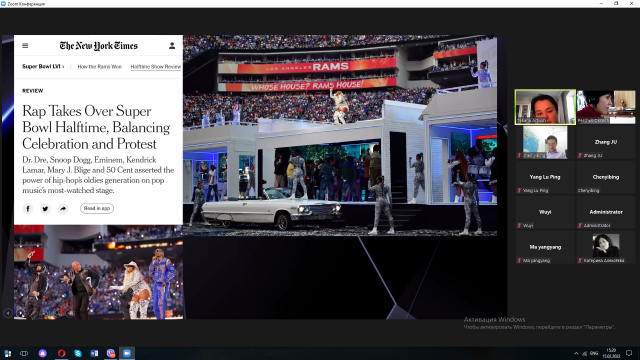640x360 pixels.
Task: Open the How the Rams Won tab
Action: click(100, 67)
